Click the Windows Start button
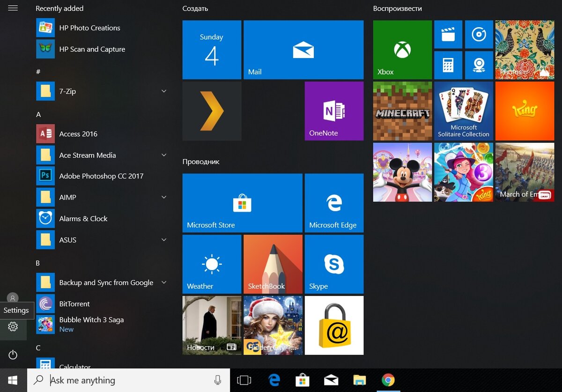Viewport: 562px width, 392px height. pyautogui.click(x=13, y=380)
